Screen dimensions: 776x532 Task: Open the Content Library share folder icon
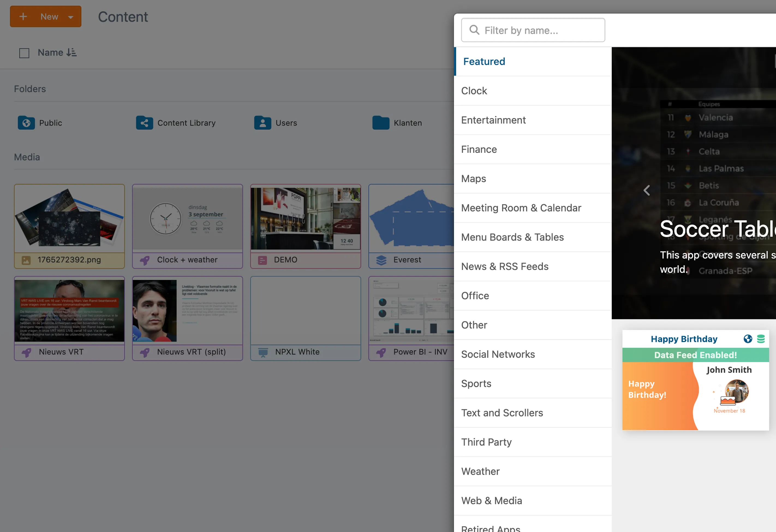click(144, 123)
